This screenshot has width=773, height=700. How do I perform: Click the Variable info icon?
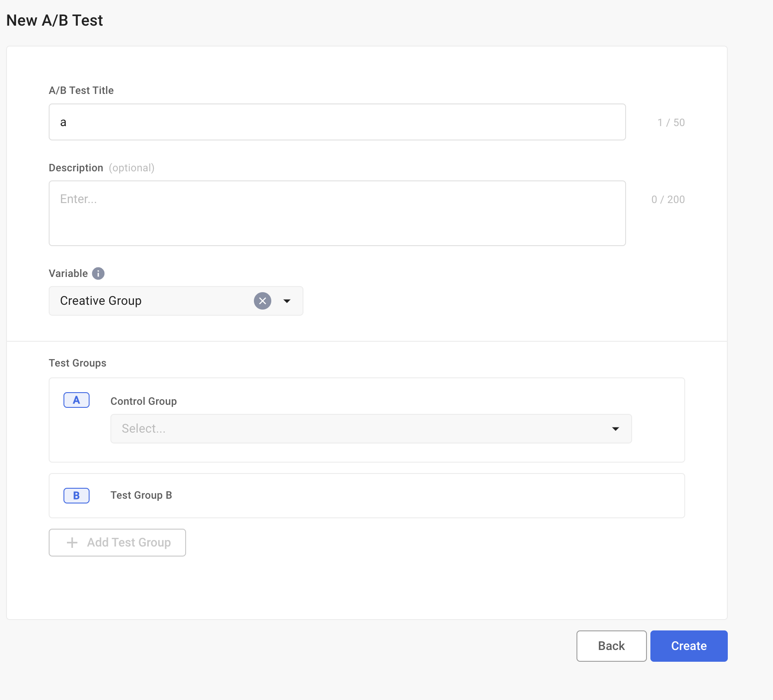click(x=98, y=273)
